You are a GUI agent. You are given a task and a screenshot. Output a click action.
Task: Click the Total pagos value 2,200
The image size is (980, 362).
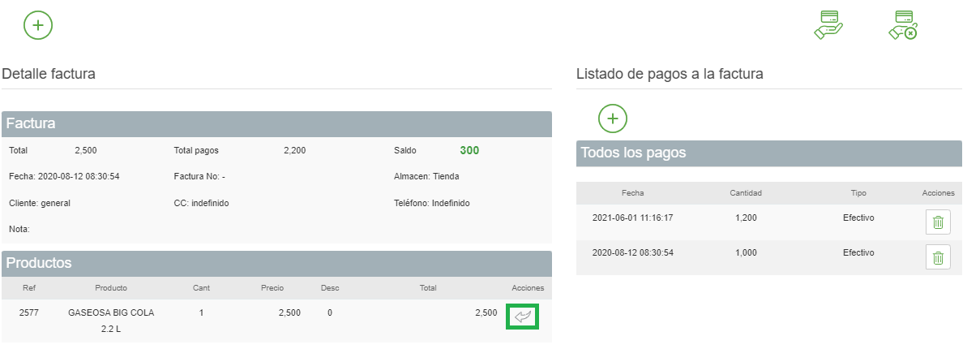pyautogui.click(x=295, y=150)
